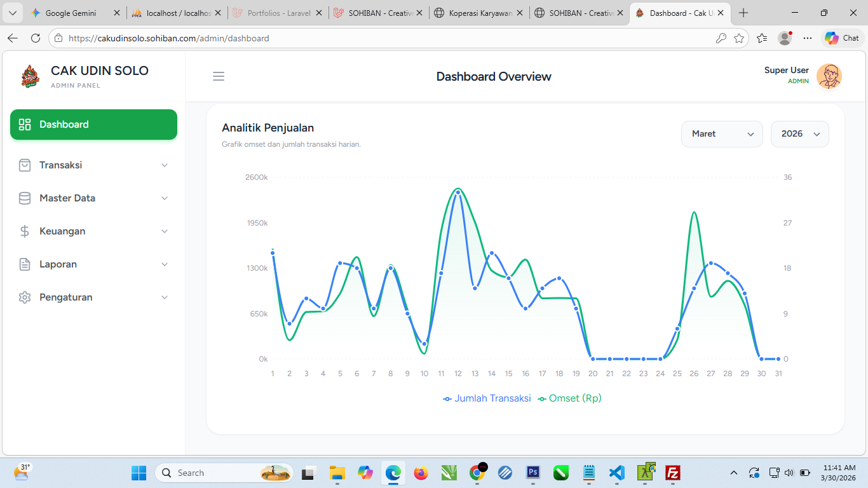Open the 2026 year dropdown
The image size is (868, 488).
(799, 134)
